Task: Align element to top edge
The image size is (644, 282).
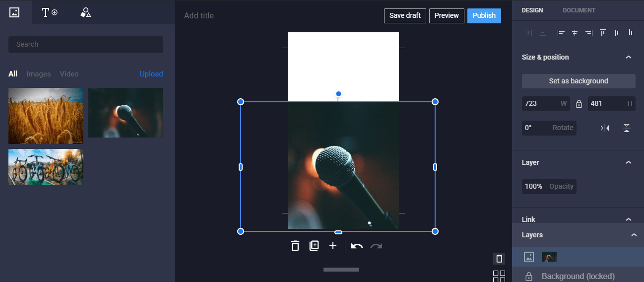Action: tap(603, 33)
